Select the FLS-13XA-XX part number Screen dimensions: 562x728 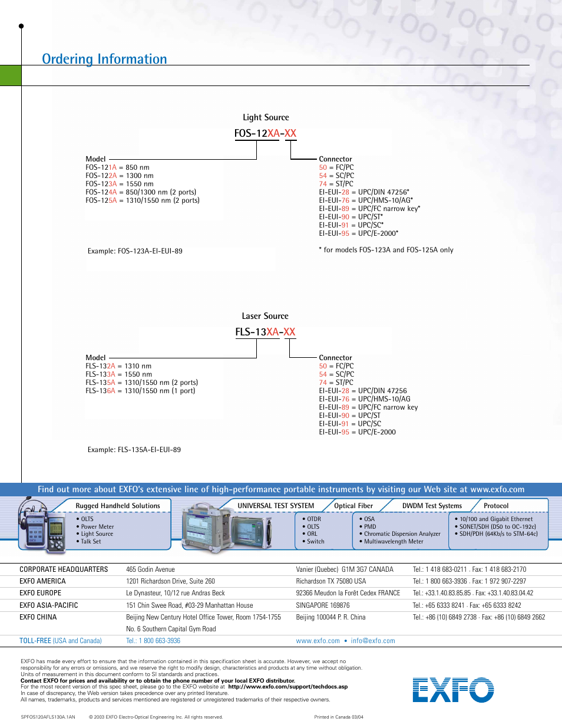tap(265, 332)
